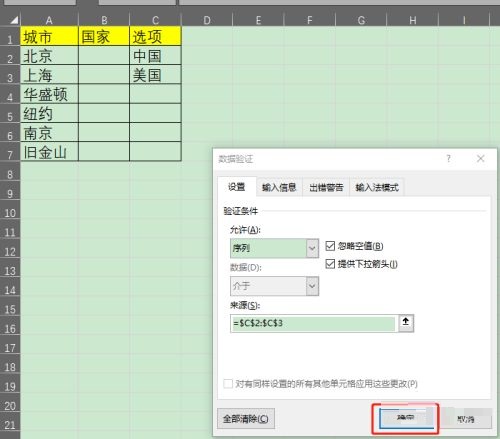This screenshot has height=439, width=500.
Task: Select the cell containing 中国
Action: (155, 55)
